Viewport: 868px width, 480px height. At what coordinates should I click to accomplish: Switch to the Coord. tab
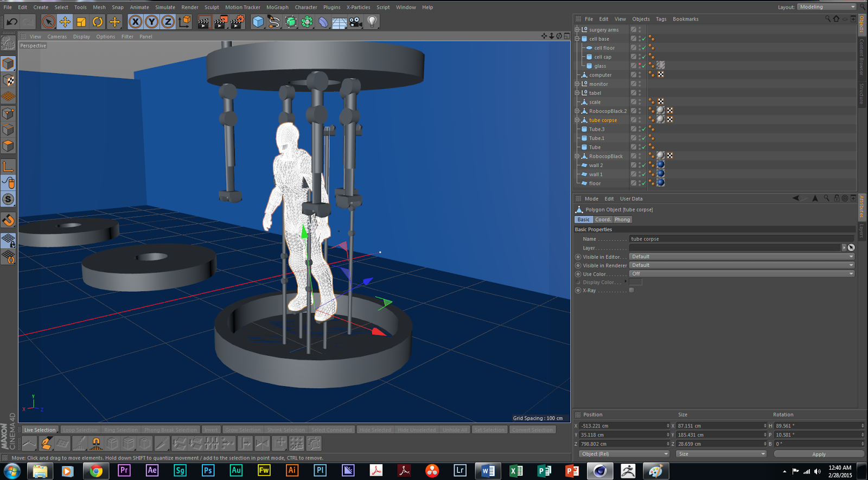tap(603, 220)
